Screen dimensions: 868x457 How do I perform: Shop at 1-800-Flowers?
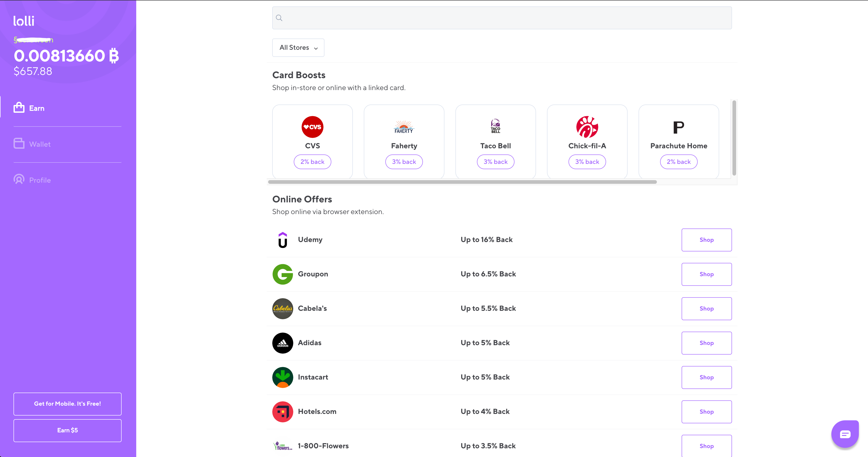tap(707, 446)
